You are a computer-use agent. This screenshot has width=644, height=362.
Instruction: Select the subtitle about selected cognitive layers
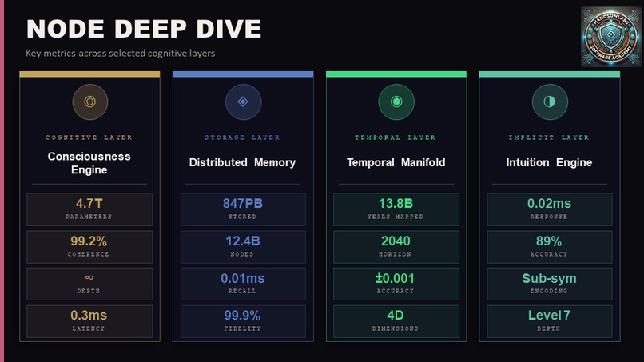[x=121, y=54]
